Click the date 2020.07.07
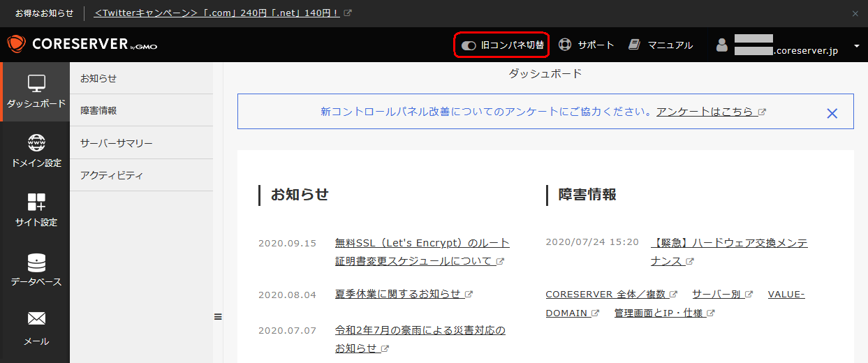 tap(287, 330)
